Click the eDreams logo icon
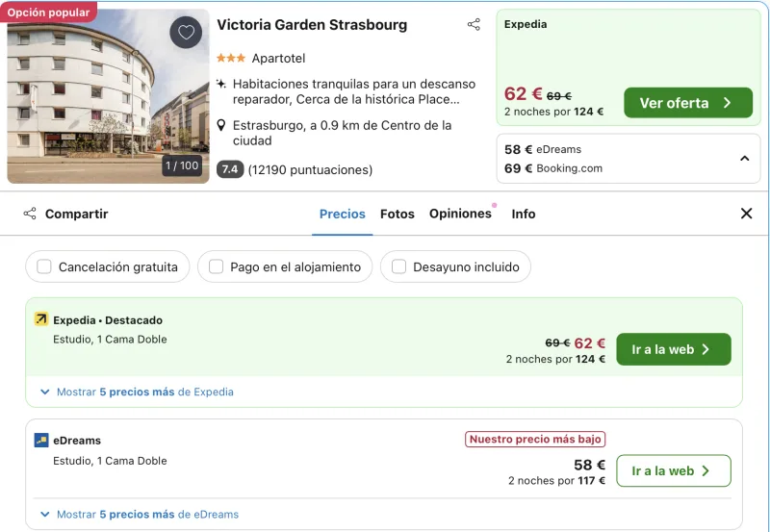770x532 pixels. tap(41, 441)
